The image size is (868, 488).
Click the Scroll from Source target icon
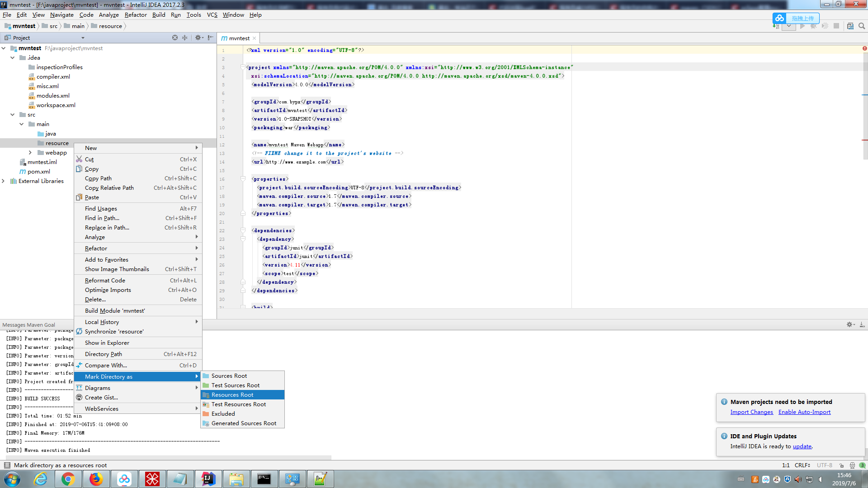pos(175,38)
